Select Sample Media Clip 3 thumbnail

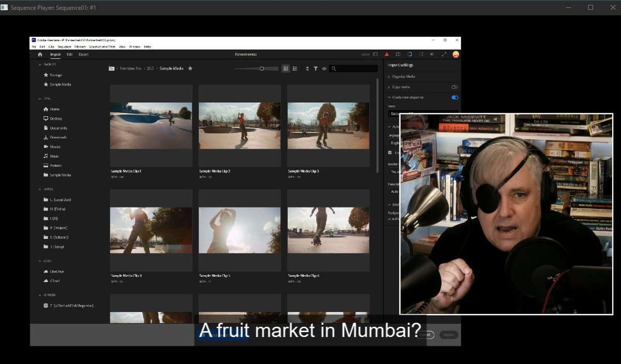329,126
